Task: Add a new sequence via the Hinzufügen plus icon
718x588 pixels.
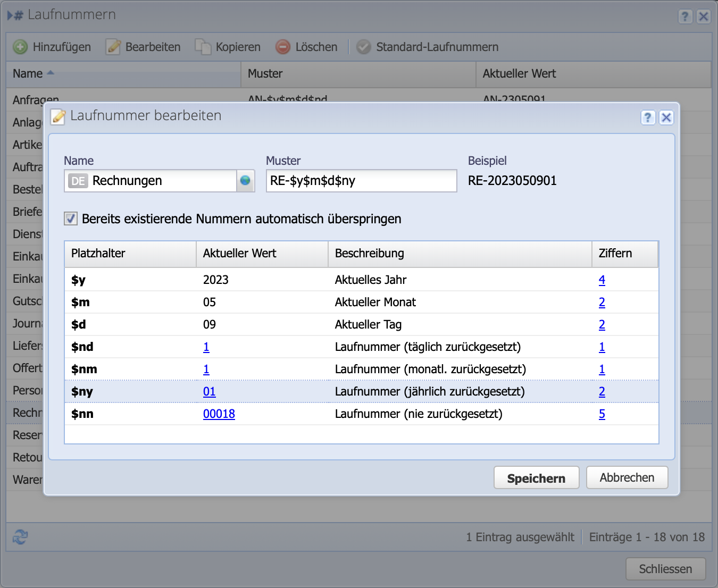Action: click(20, 47)
